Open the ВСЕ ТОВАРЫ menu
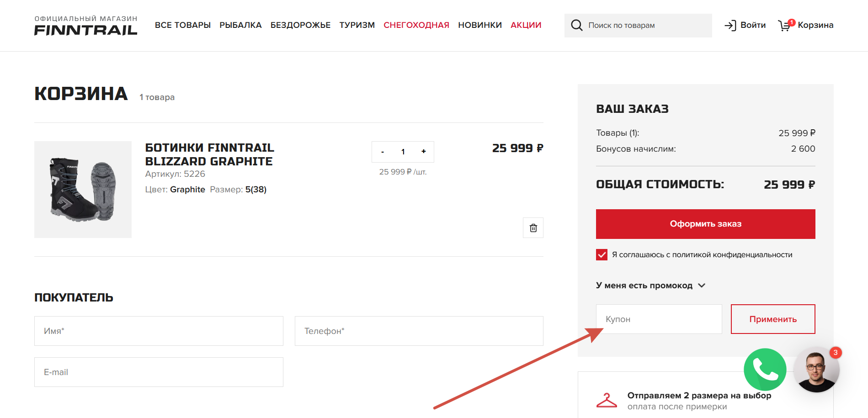This screenshot has height=418, width=868. pyautogui.click(x=183, y=25)
